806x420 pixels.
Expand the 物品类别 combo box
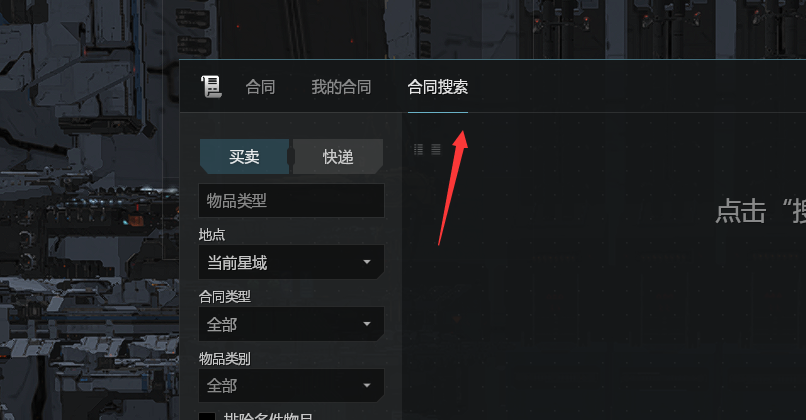[x=291, y=386]
